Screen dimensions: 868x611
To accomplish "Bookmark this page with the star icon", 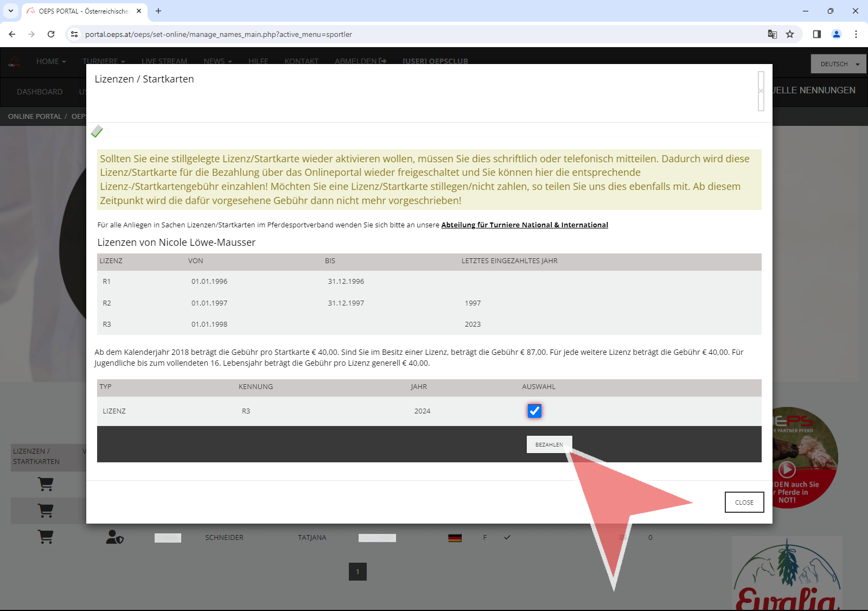I will click(x=790, y=34).
